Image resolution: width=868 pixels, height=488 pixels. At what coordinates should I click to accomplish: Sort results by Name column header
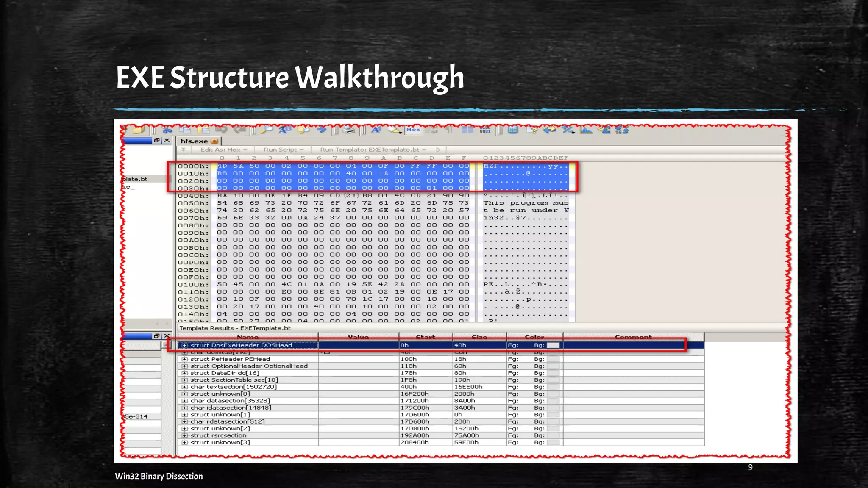click(x=248, y=337)
